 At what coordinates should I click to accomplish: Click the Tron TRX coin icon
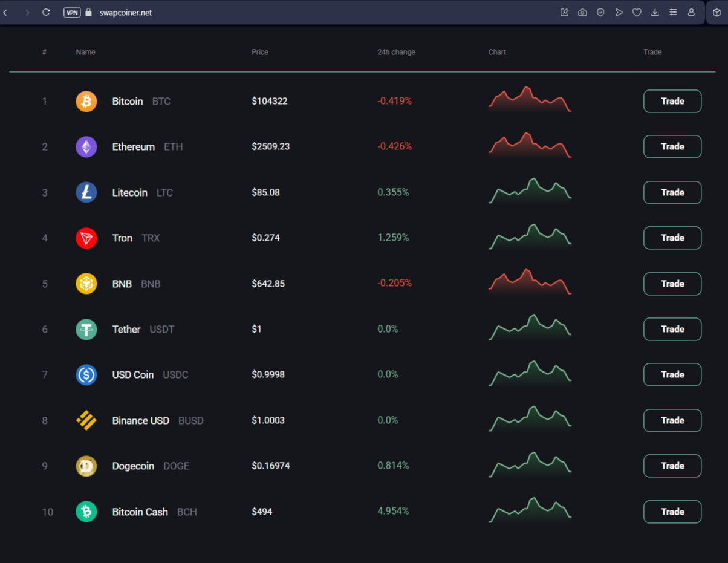86,238
